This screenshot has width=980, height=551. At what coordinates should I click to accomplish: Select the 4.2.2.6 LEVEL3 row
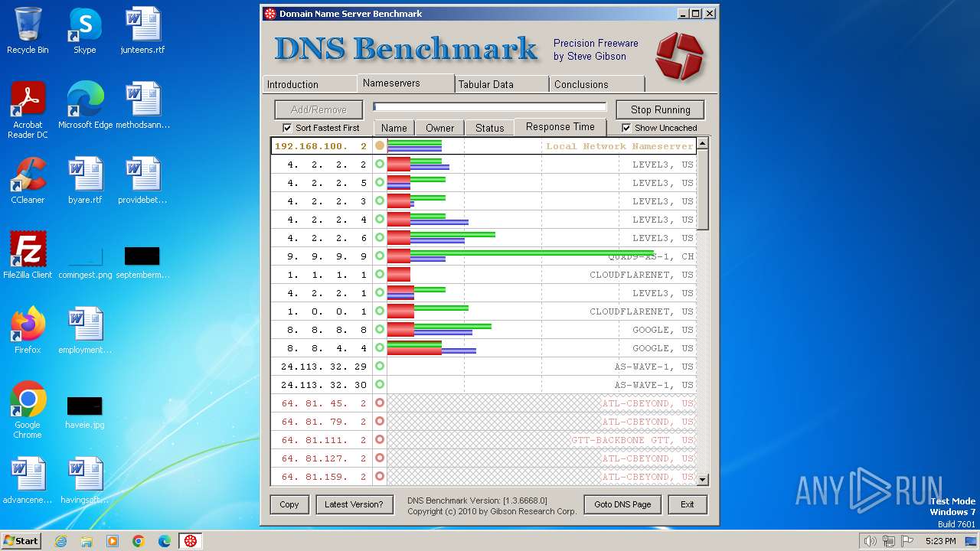pyautogui.click(x=483, y=238)
